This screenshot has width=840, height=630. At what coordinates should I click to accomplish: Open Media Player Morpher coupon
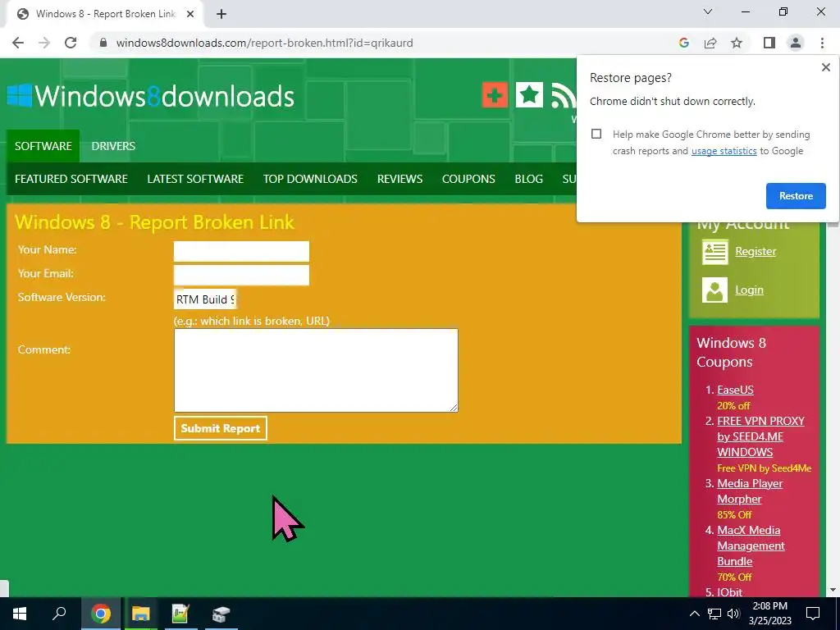[x=750, y=491]
